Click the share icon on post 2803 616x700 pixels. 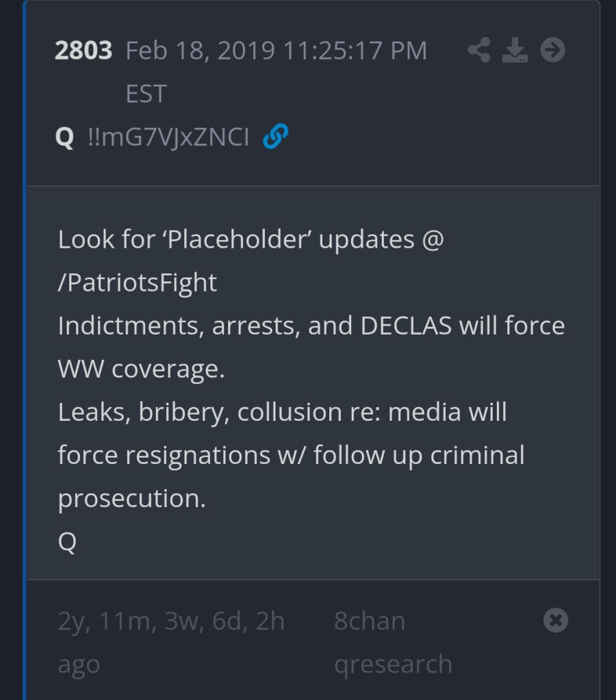tap(479, 51)
